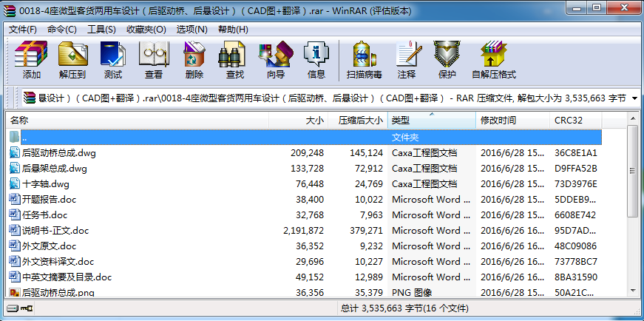This screenshot has height=321, width=644.
Task: Click size value 76,448
Action: 310,183
